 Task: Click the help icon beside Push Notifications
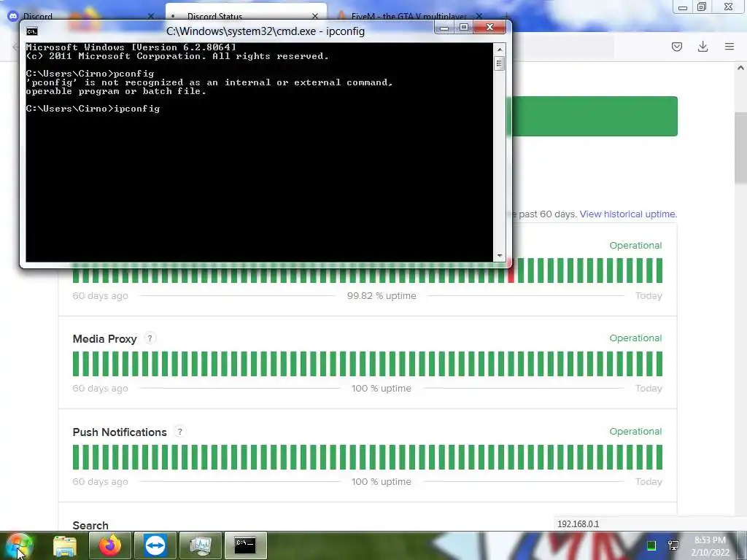tap(179, 432)
